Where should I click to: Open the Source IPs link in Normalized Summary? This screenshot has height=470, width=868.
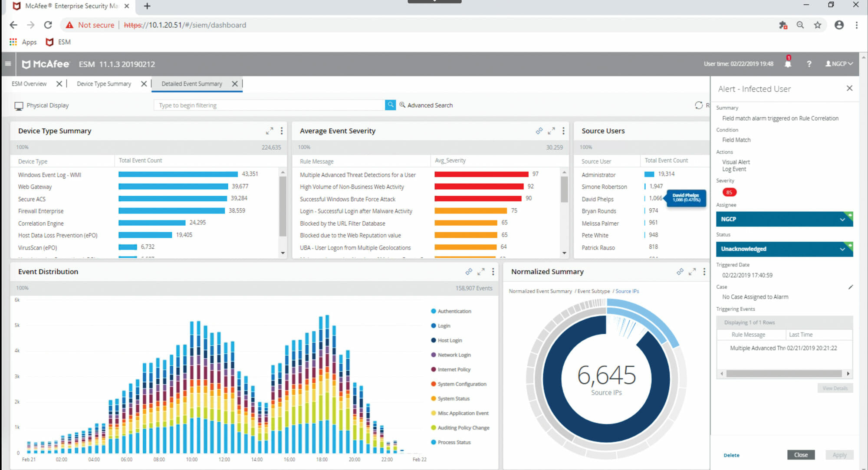pos(627,291)
